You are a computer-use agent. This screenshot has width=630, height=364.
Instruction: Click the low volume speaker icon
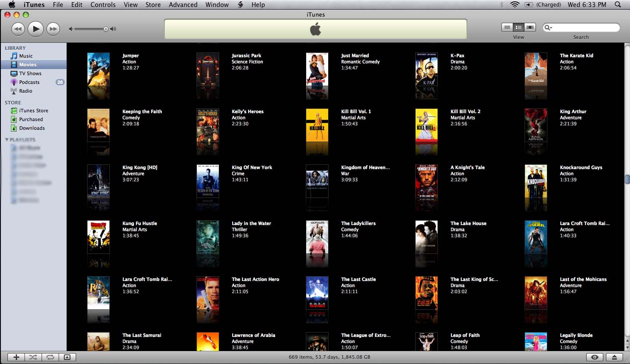(71, 29)
